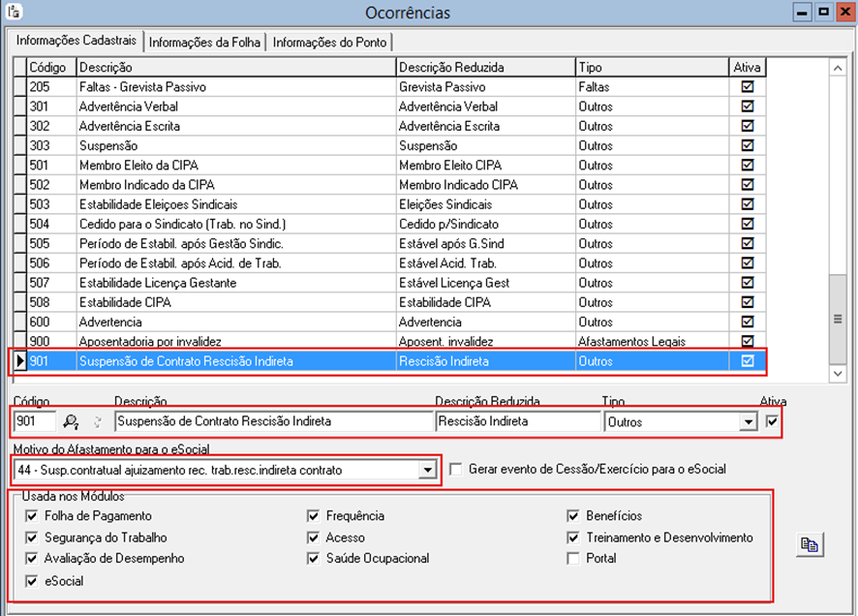Toggle Ativa checkmark in Suspensão row 303
The image size is (858, 616).
(x=747, y=145)
